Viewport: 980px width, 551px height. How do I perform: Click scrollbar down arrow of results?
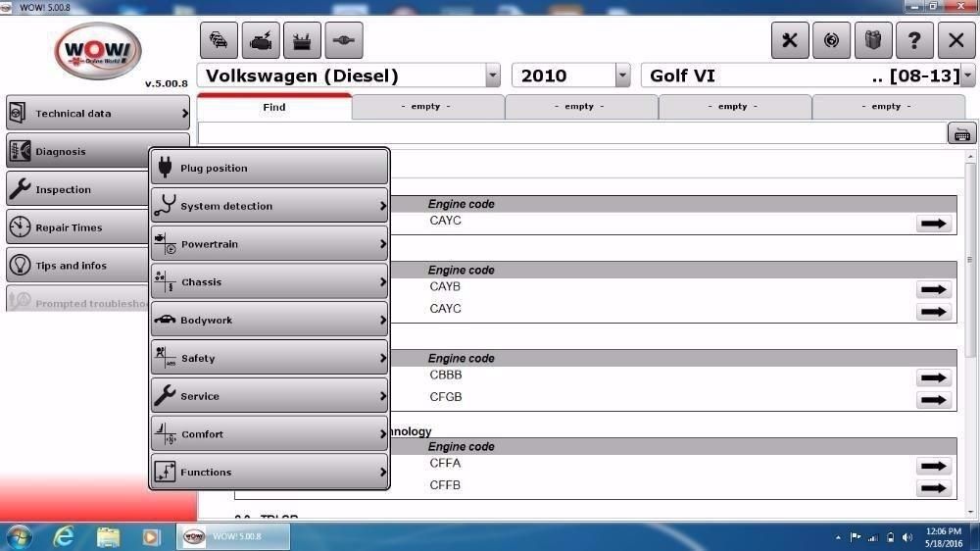coord(970,513)
